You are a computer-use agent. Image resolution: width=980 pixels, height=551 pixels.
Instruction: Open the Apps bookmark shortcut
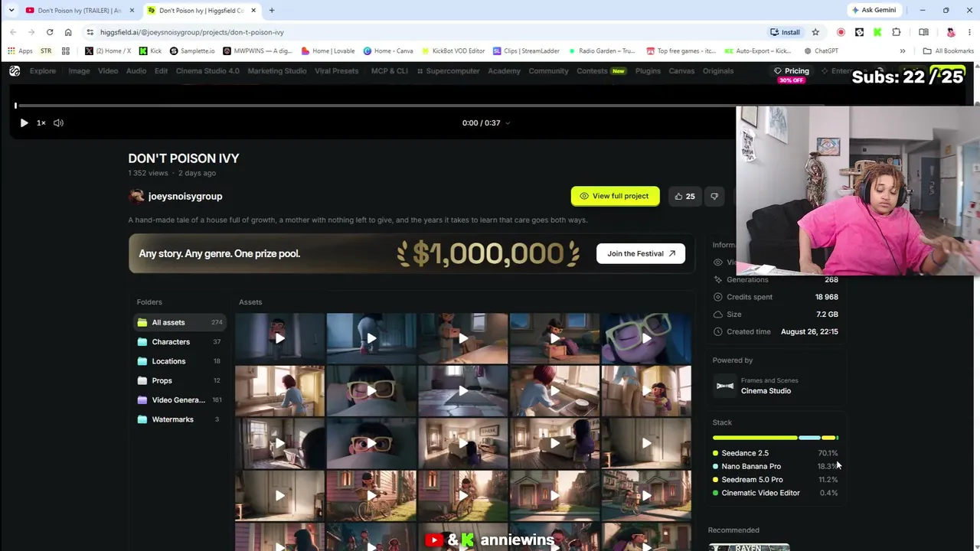coord(21,51)
